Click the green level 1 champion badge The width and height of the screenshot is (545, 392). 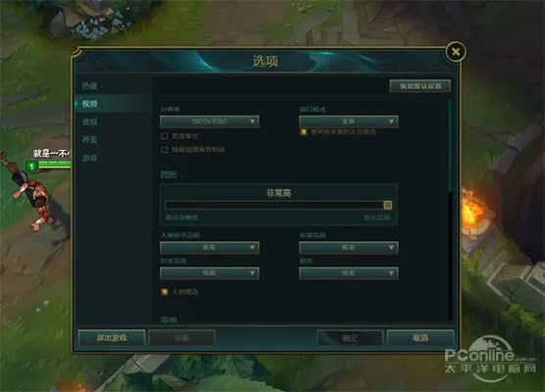coord(31,167)
